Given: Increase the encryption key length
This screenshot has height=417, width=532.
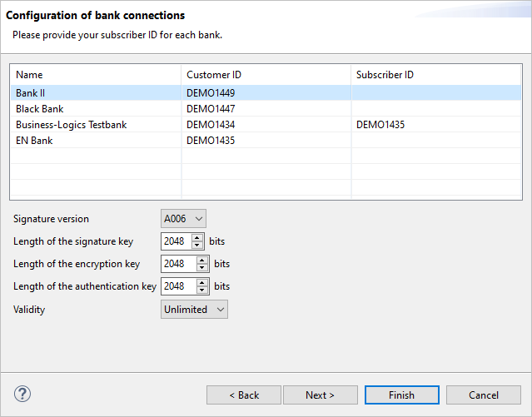Looking at the screenshot, I should pos(202,260).
